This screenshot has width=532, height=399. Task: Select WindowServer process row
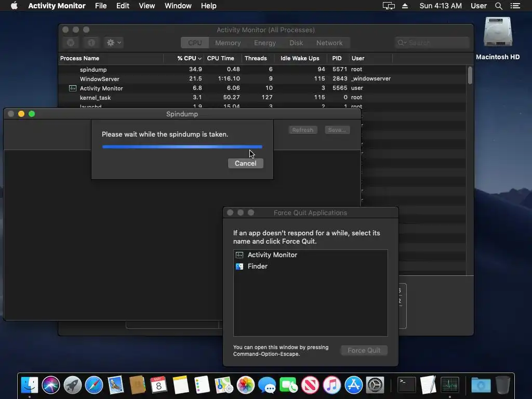(262, 79)
